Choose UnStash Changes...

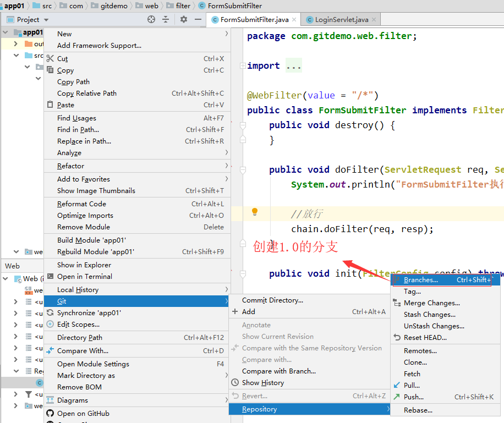pyautogui.click(x=446, y=326)
